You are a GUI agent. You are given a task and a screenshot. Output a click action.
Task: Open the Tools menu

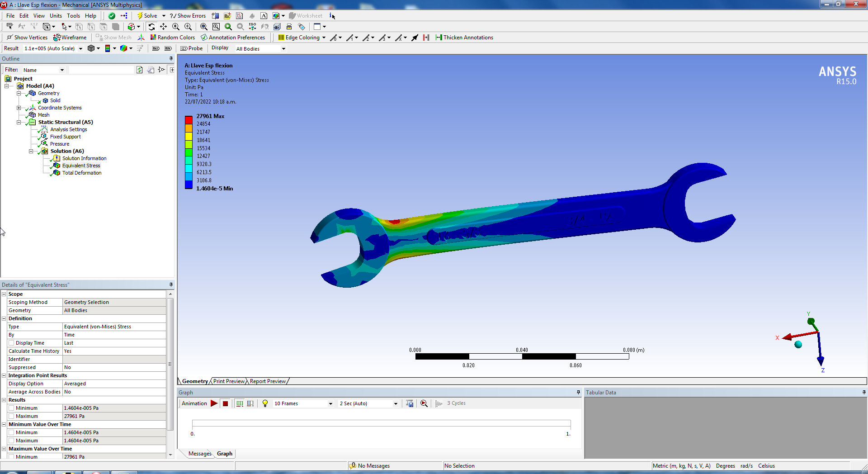tap(73, 16)
